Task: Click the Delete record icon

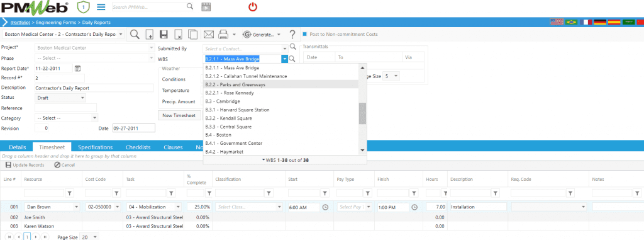Action: [178, 35]
